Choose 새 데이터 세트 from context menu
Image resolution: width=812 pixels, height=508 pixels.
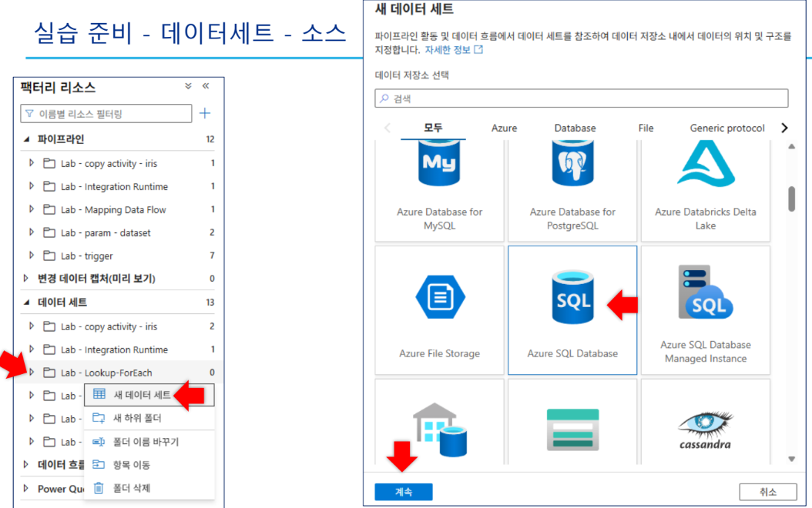tap(149, 395)
